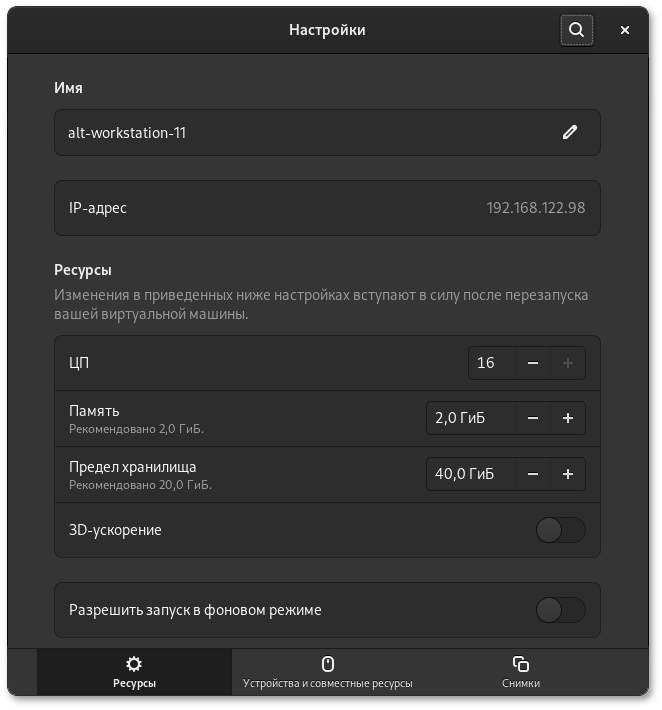The image size is (662, 710).
Task: Decrease Предел хранилища with minus button
Action: tap(533, 474)
